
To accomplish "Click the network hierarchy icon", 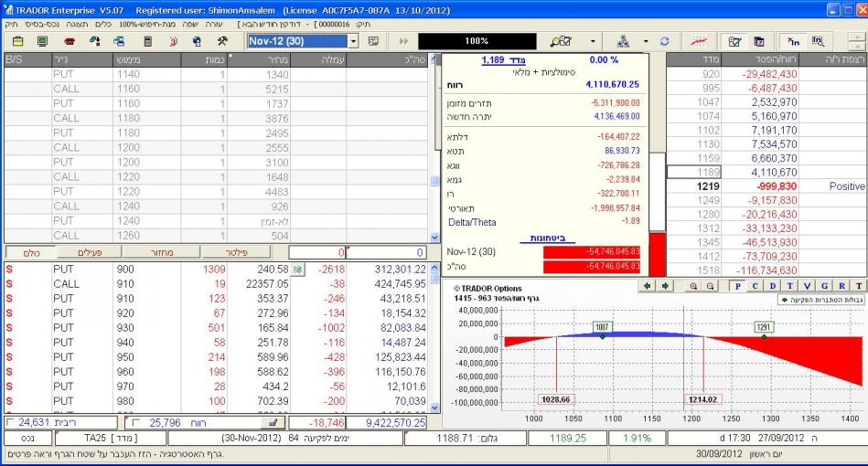I will point(625,42).
